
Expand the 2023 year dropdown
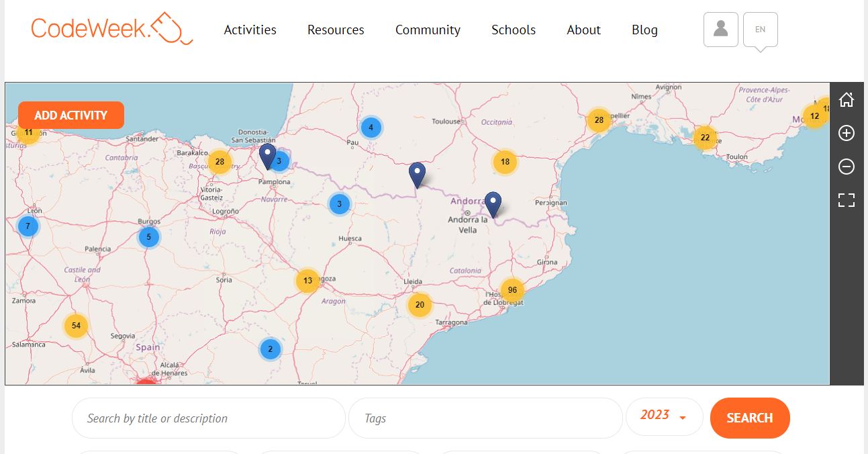click(x=663, y=416)
